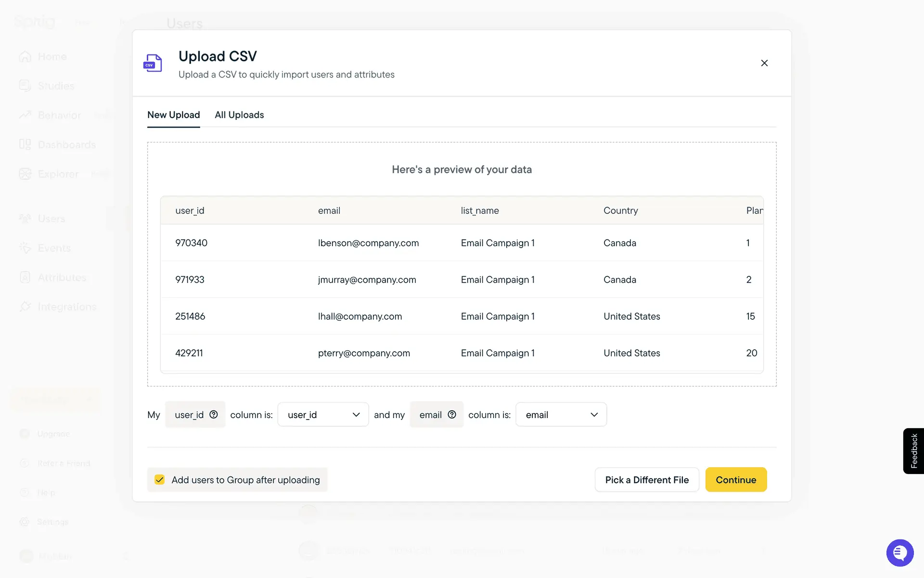Click the CSV file icon in header
This screenshot has width=924, height=578.
coord(153,63)
